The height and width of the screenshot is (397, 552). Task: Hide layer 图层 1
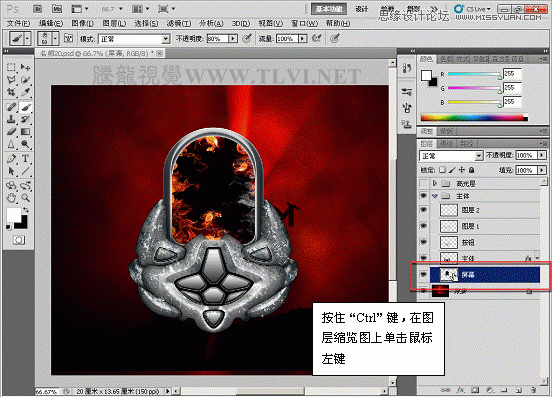tap(424, 226)
